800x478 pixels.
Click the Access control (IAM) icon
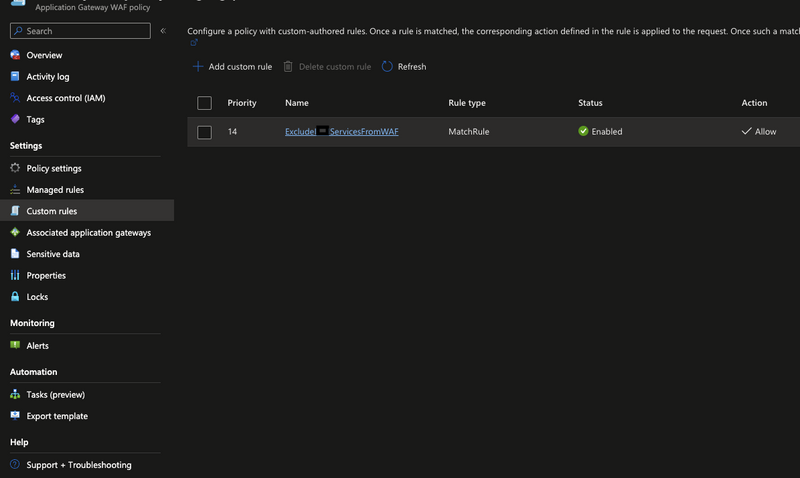tap(15, 98)
